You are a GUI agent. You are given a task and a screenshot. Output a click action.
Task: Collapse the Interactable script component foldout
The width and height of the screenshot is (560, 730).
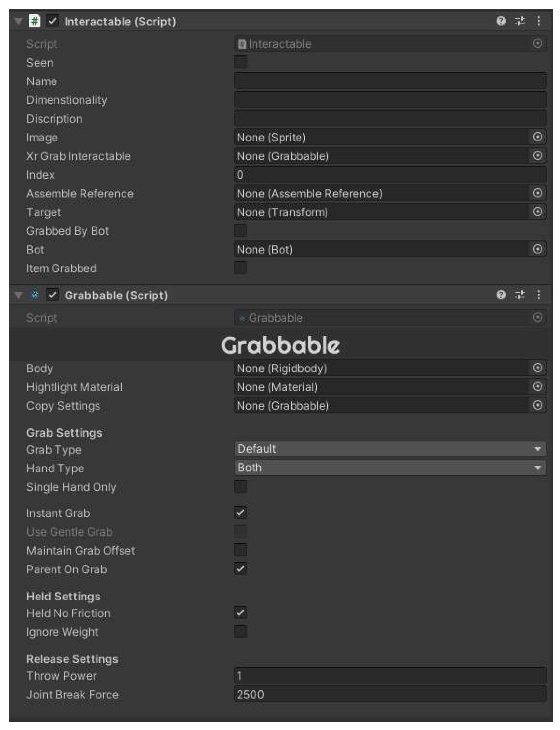point(18,21)
